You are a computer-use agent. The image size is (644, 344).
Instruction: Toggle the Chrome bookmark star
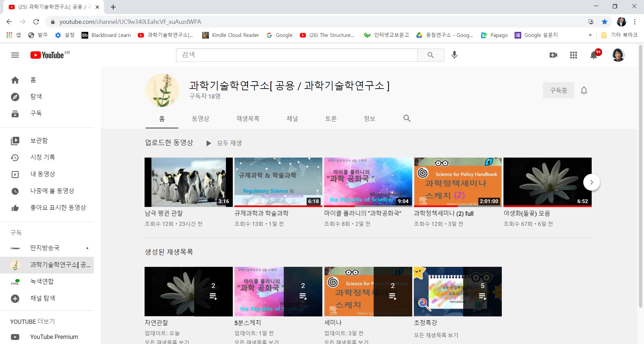coord(604,22)
